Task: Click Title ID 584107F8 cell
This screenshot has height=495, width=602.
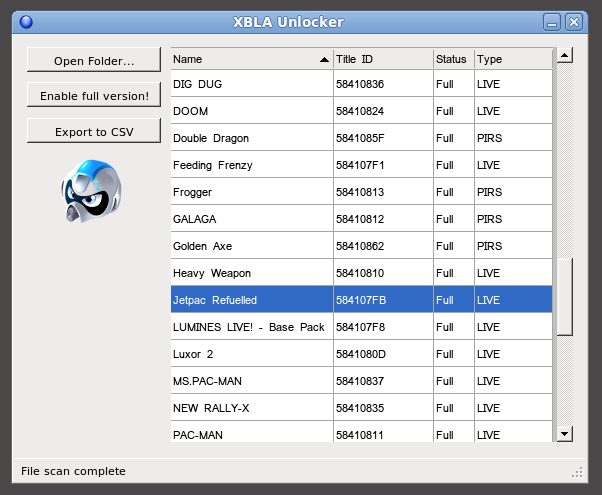Action: (x=383, y=327)
